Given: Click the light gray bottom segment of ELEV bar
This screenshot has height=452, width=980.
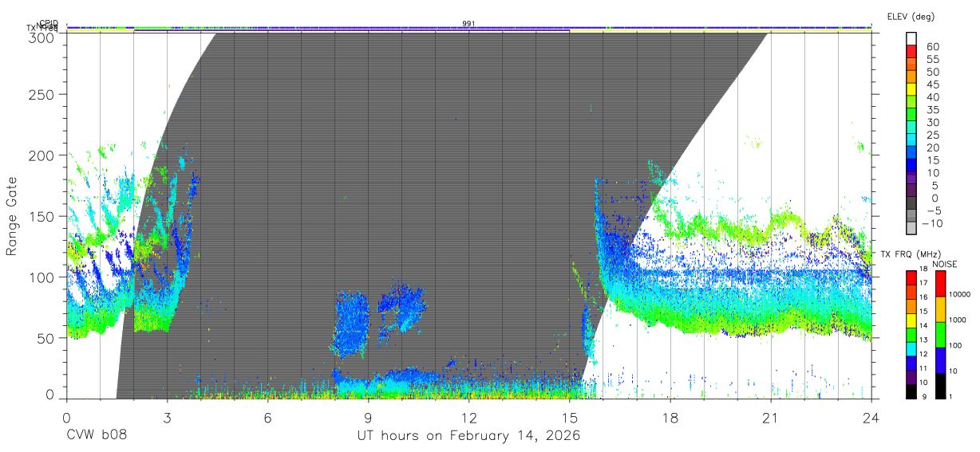Looking at the screenshot, I should [911, 228].
